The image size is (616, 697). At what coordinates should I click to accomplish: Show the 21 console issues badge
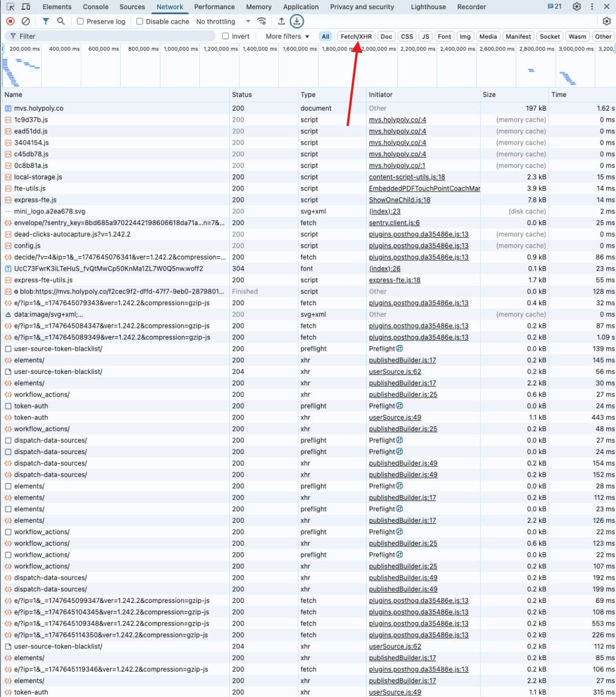click(554, 7)
